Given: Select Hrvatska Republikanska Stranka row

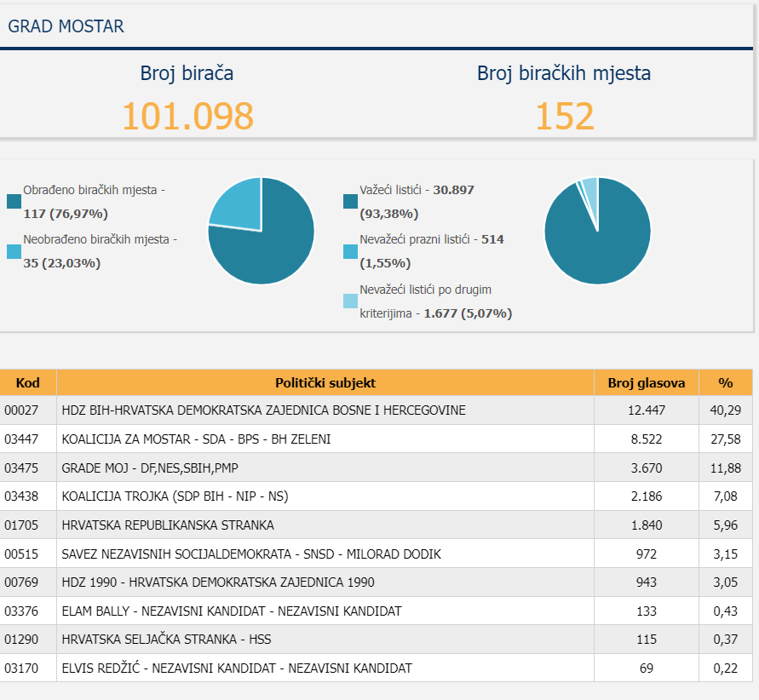Looking at the screenshot, I should point(377,525).
